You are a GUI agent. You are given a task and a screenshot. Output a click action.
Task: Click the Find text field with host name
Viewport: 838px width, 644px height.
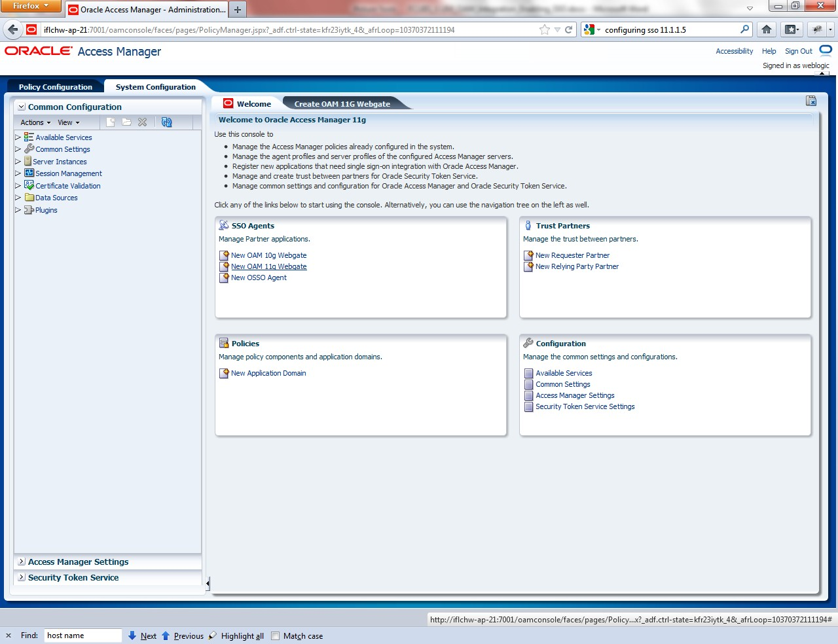(82, 635)
